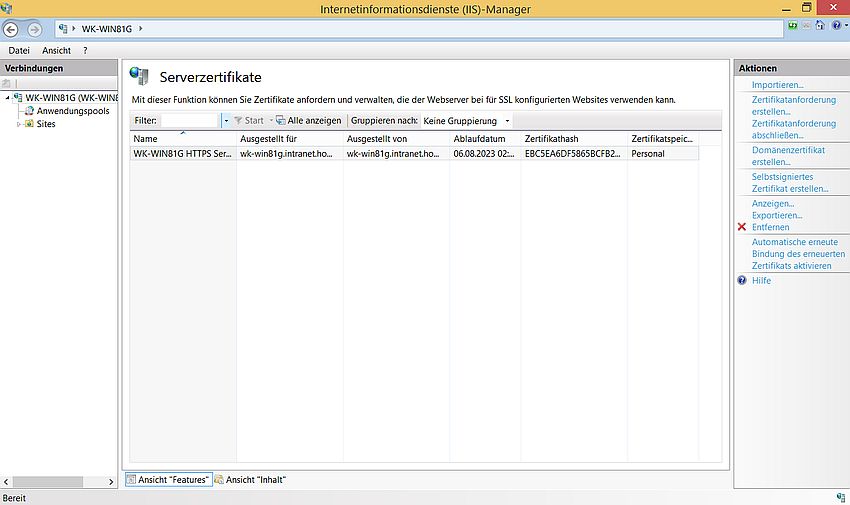Expand the Sites tree node
Screen dimensions: 850x505
tap(19, 124)
